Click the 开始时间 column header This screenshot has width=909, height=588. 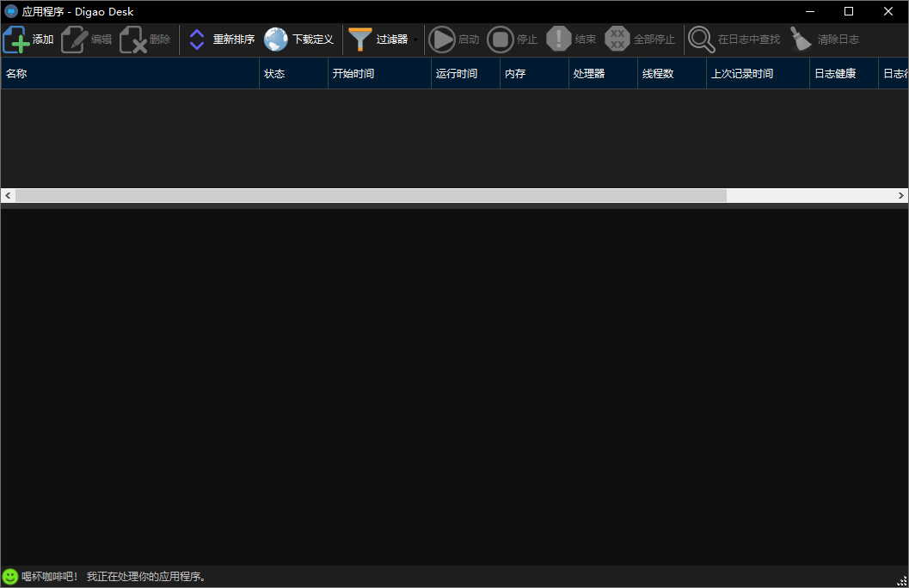[x=380, y=74]
